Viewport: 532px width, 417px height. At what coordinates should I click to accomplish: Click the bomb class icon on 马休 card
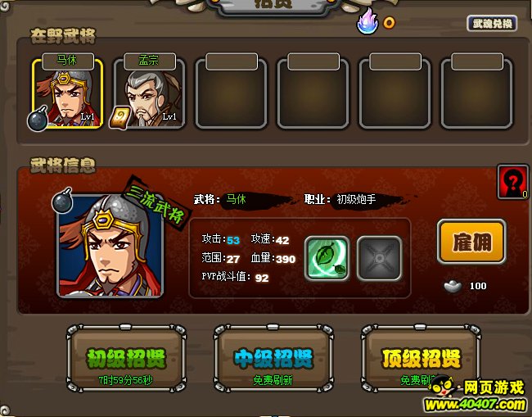coord(38,119)
